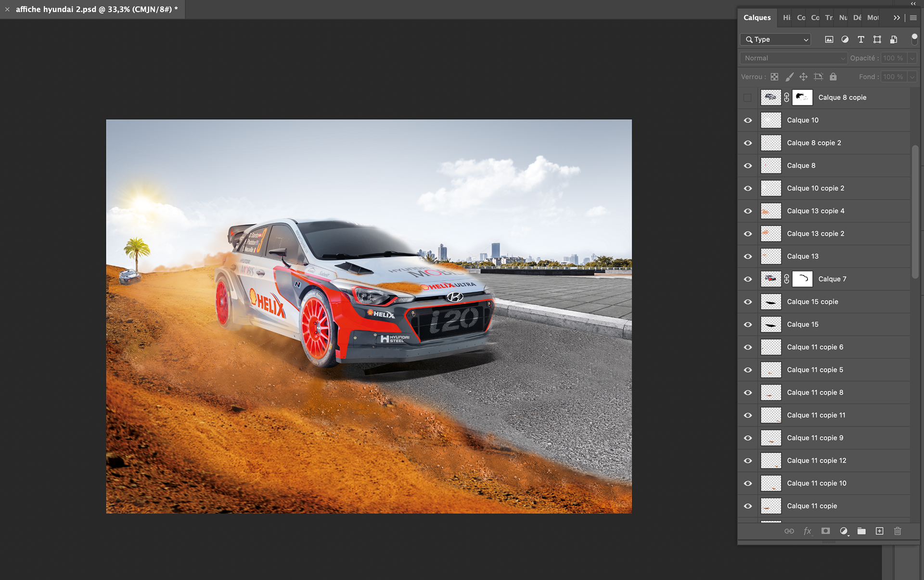This screenshot has height=580, width=924.
Task: Switch to the Calques tab
Action: click(757, 18)
